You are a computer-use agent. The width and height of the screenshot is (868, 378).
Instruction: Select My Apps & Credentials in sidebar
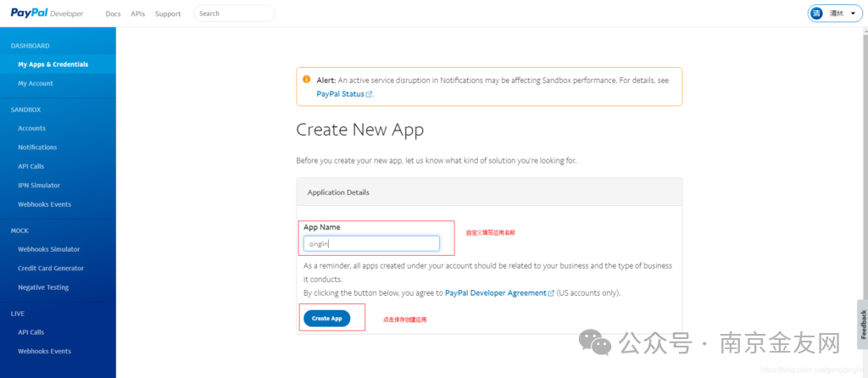point(53,64)
